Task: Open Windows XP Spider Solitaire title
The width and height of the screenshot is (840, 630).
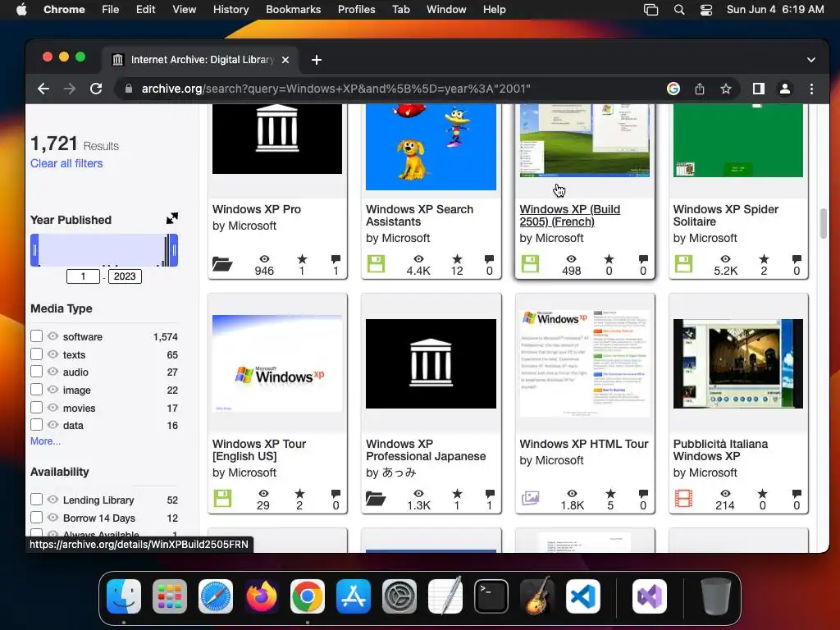Action: [725, 216]
